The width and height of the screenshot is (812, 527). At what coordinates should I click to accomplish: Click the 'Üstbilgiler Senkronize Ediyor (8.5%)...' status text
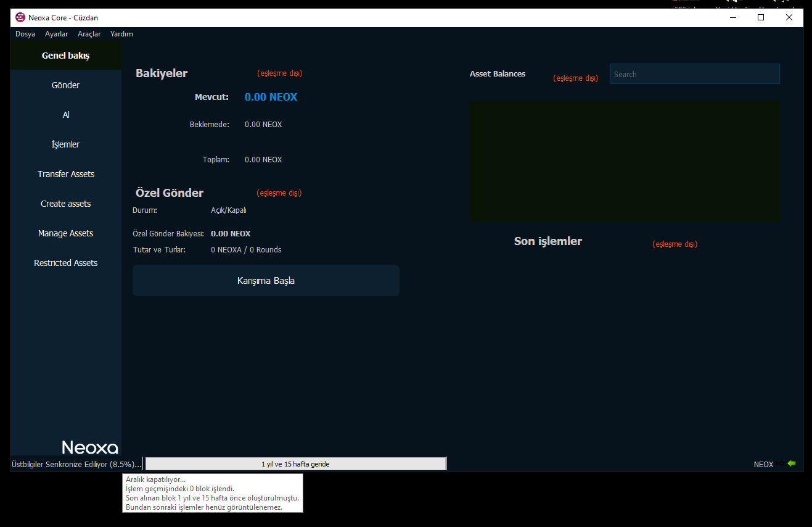[x=76, y=464]
